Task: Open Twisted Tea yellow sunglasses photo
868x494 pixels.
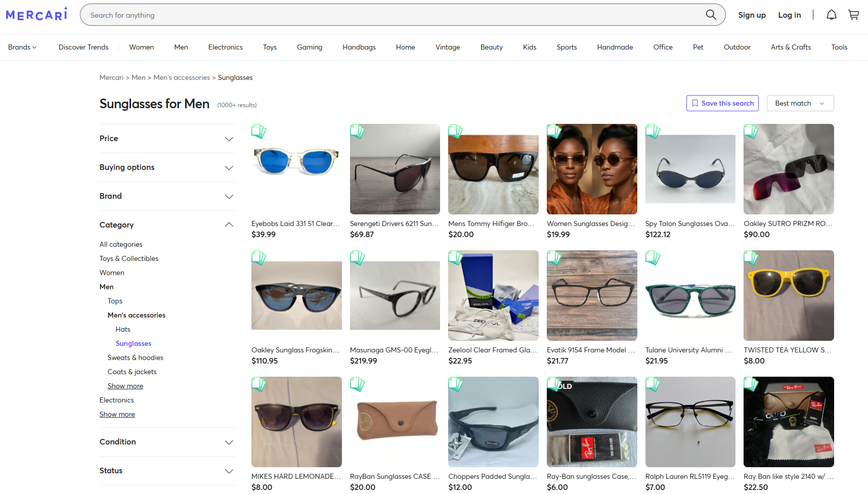Action: [x=789, y=295]
